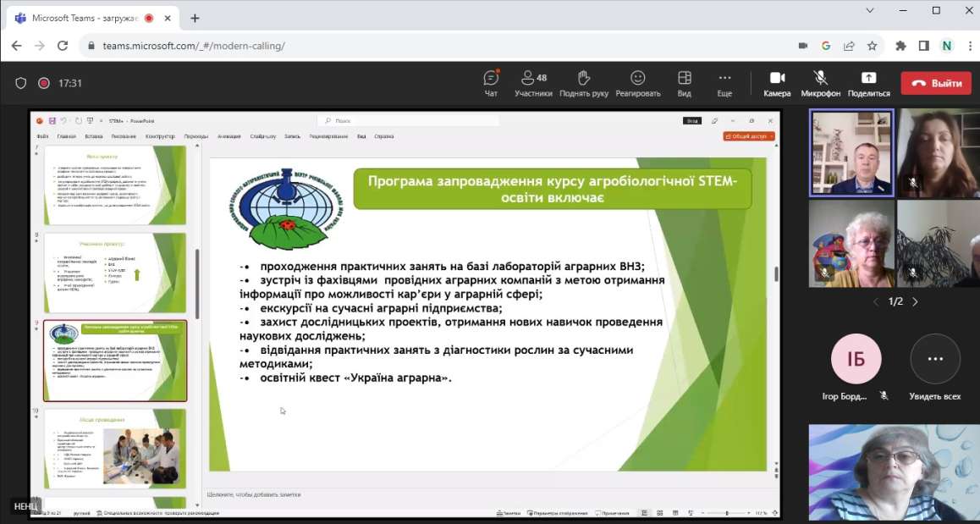This screenshot has width=980, height=524.
Task: Open the Конструктор ribbon tab
Action: click(x=160, y=136)
